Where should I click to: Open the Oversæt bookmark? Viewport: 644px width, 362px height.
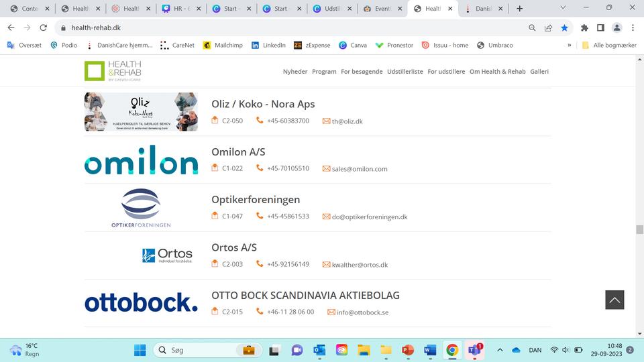click(x=24, y=45)
